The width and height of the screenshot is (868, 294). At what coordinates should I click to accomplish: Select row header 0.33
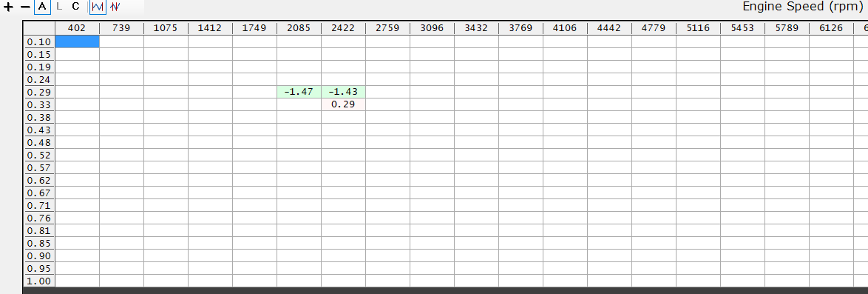[39, 104]
